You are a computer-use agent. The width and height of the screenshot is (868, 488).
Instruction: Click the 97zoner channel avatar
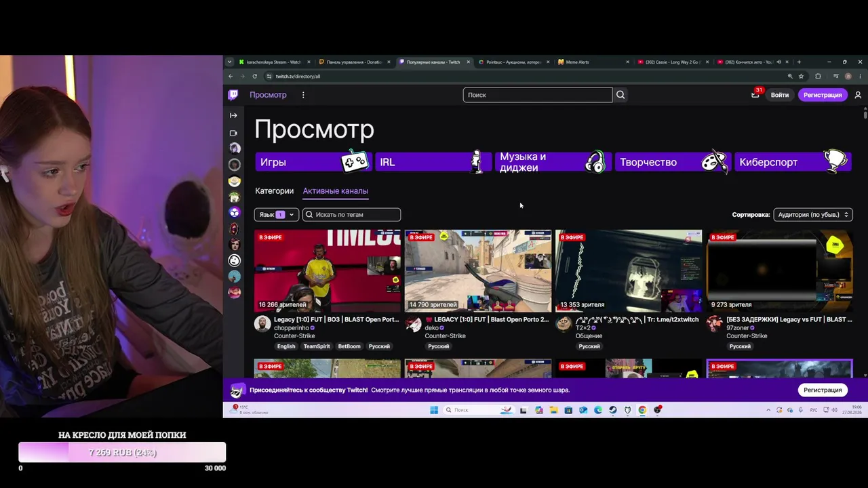pyautogui.click(x=714, y=324)
